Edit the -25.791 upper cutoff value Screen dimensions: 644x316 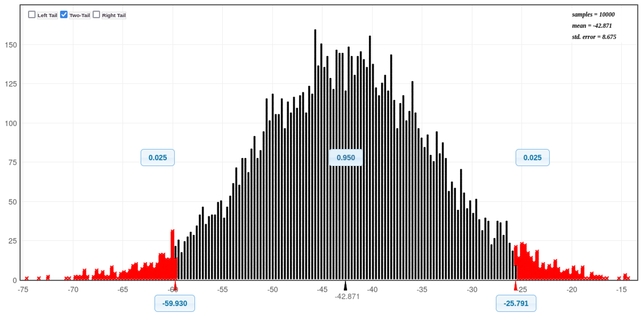tap(516, 303)
